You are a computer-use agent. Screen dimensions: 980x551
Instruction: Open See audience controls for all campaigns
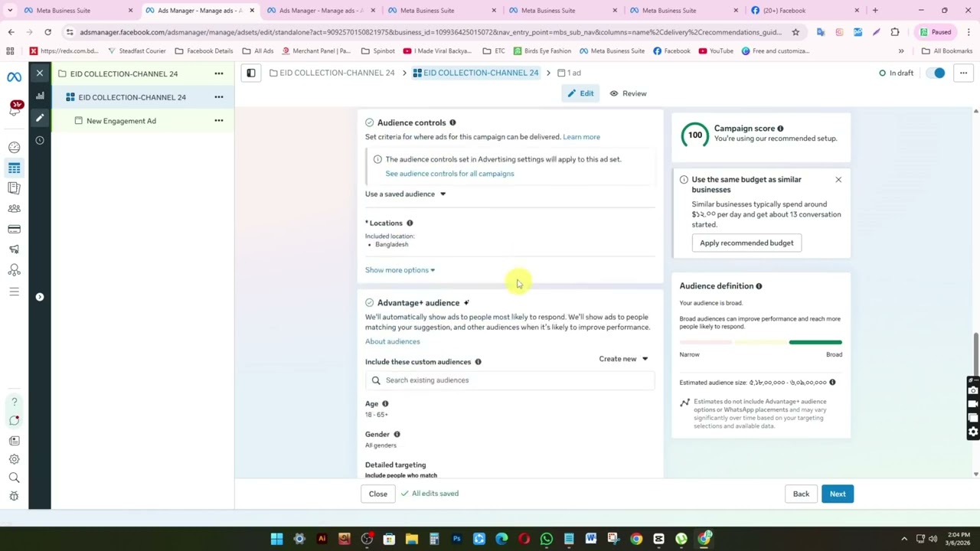(449, 174)
